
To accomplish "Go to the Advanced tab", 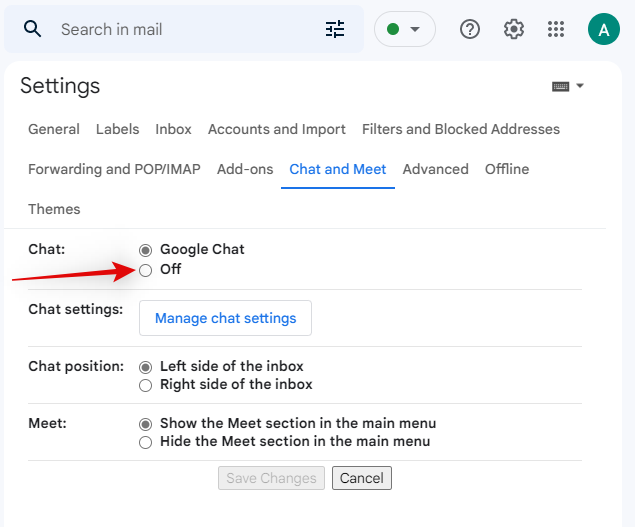I will (435, 169).
